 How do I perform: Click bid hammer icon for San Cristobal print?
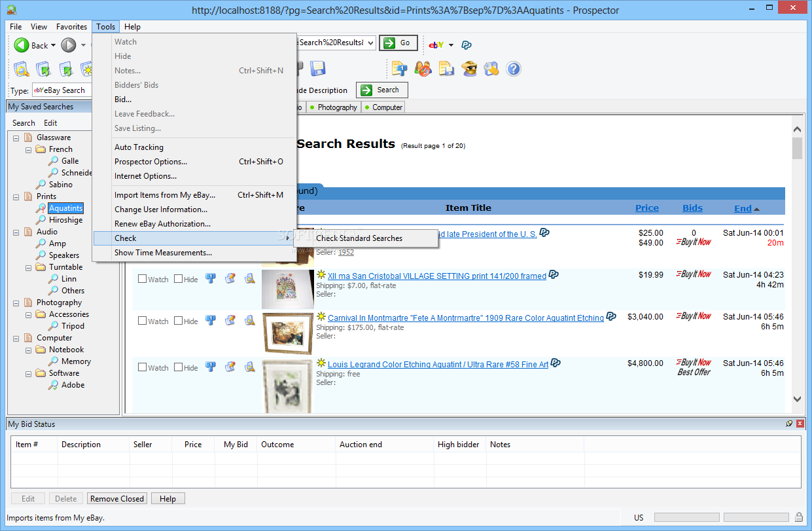[211, 278]
